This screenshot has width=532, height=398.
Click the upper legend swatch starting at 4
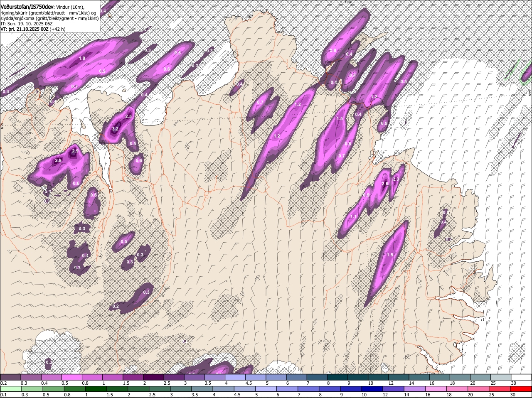click(x=235, y=377)
